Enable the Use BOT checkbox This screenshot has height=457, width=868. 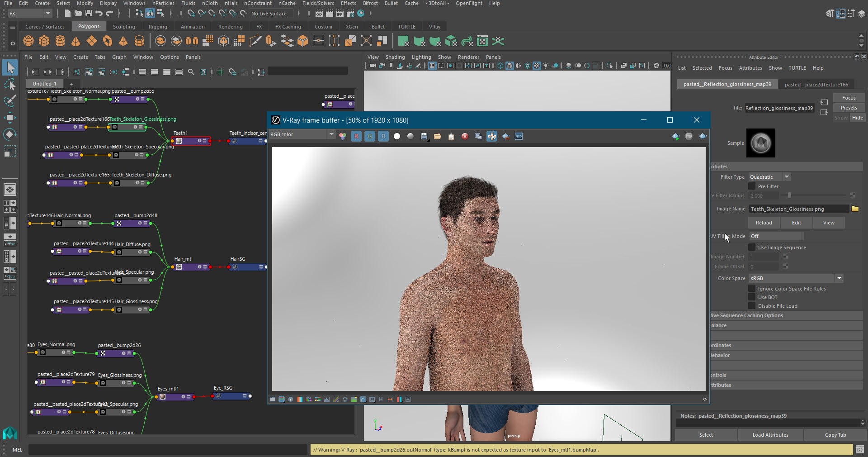pyautogui.click(x=752, y=297)
